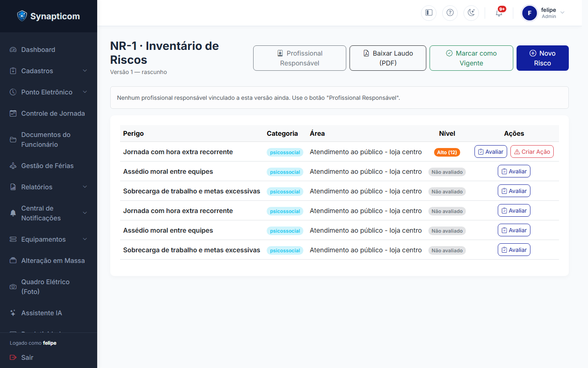Click the Relatórios document icon
The width and height of the screenshot is (588, 368).
click(13, 187)
